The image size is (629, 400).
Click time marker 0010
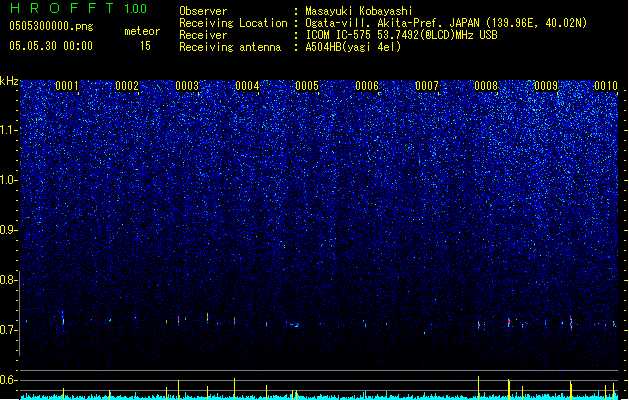[x=606, y=86]
